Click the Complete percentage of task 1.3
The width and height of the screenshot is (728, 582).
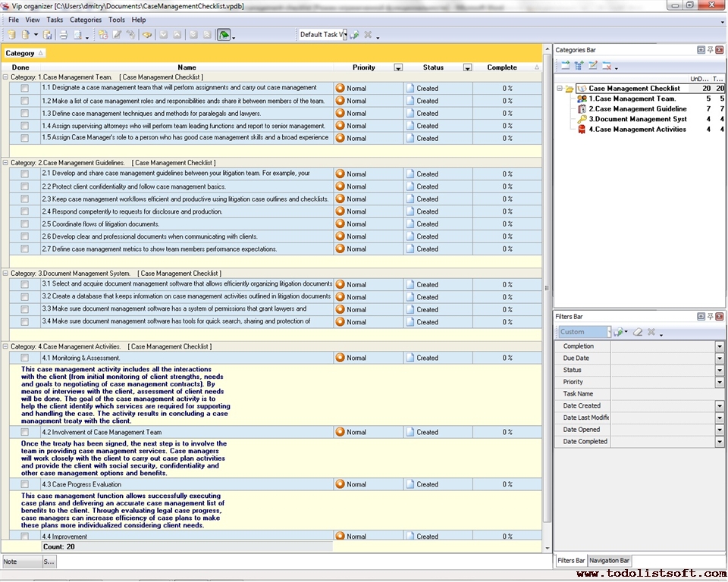coord(507,114)
